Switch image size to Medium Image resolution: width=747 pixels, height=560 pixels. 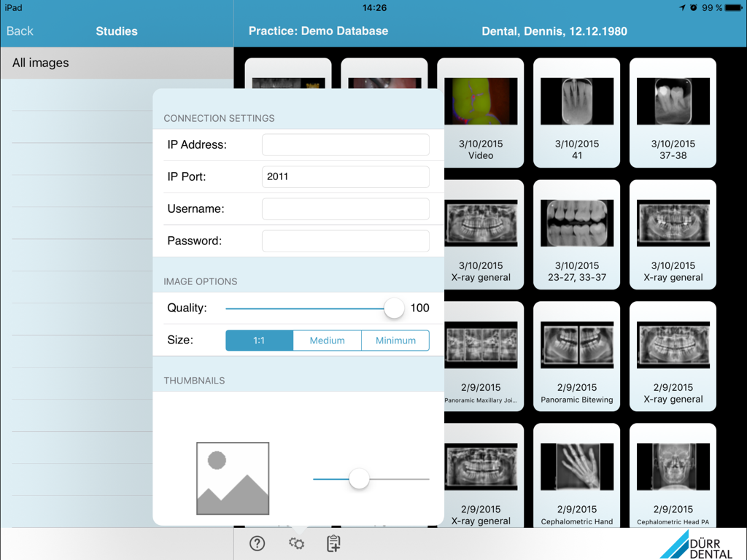click(327, 340)
